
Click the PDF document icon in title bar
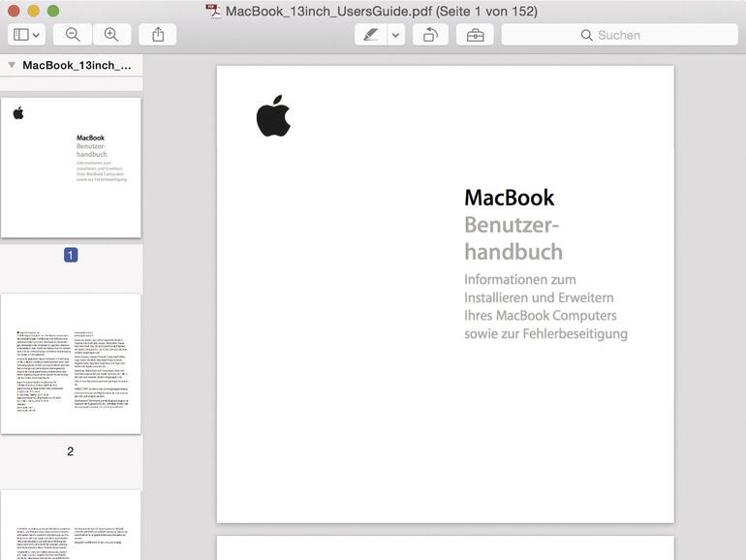[x=213, y=11]
